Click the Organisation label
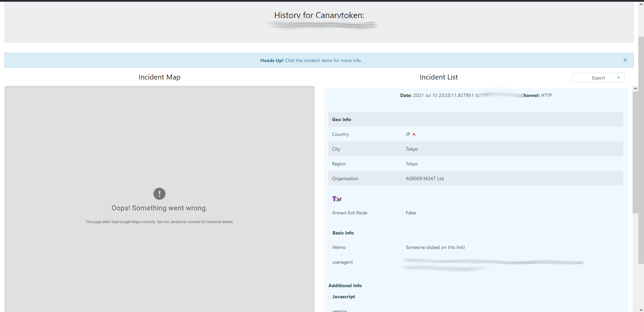 [345, 178]
